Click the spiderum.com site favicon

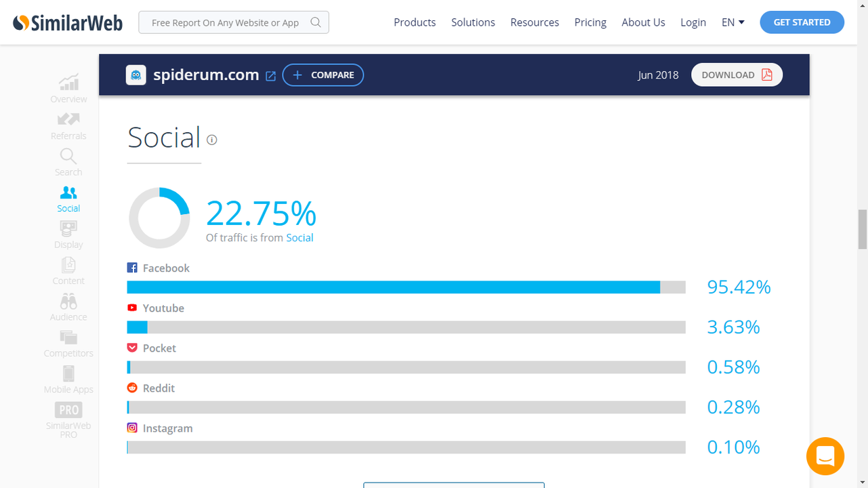[x=136, y=75]
